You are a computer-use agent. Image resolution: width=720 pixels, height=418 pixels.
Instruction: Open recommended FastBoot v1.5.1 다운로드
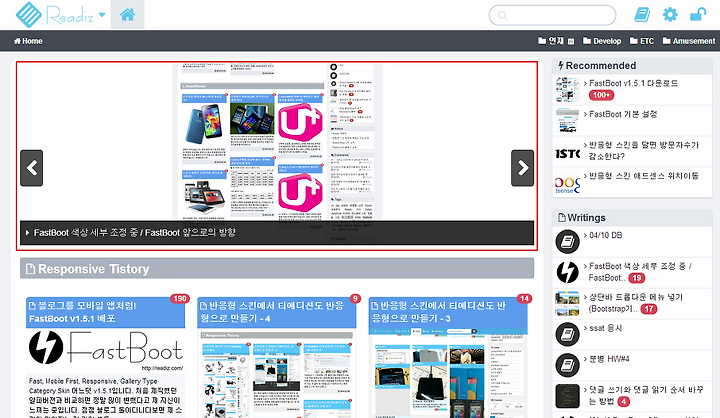coord(633,83)
